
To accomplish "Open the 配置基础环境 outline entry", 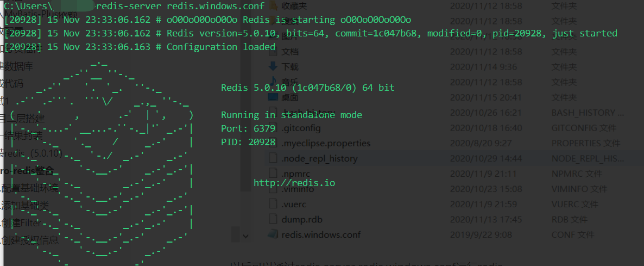I will point(29,188).
